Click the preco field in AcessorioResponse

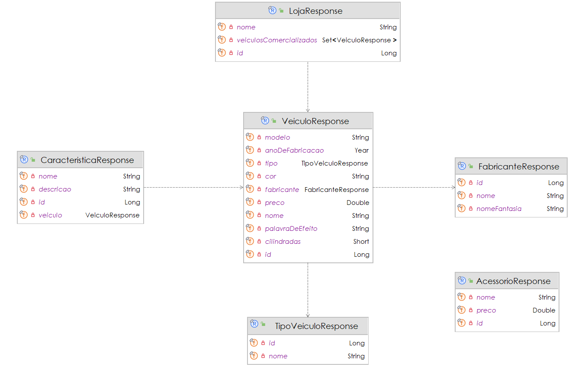coord(486,310)
